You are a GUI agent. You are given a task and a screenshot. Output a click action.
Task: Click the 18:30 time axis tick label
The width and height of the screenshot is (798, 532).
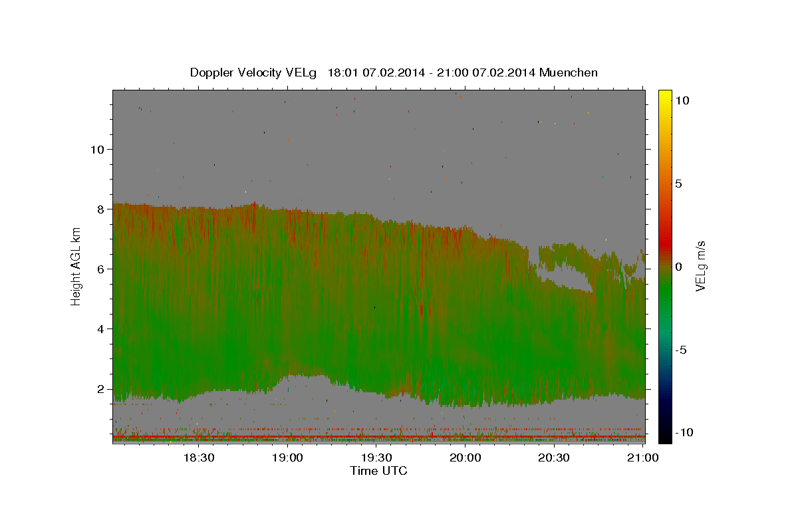(198, 458)
